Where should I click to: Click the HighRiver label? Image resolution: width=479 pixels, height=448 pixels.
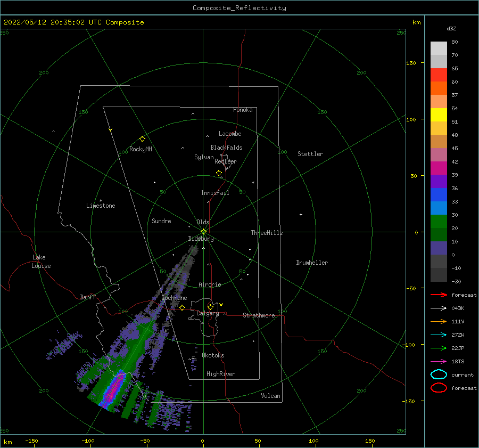(221, 374)
